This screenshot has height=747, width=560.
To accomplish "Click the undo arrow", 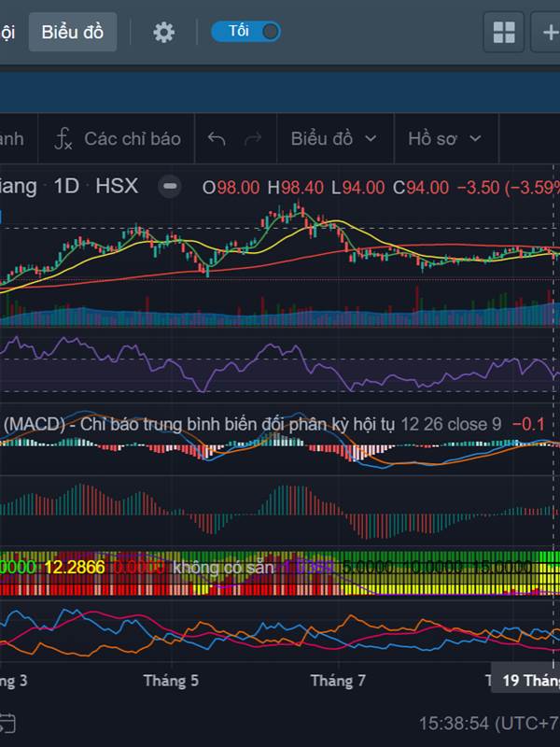I will (217, 138).
